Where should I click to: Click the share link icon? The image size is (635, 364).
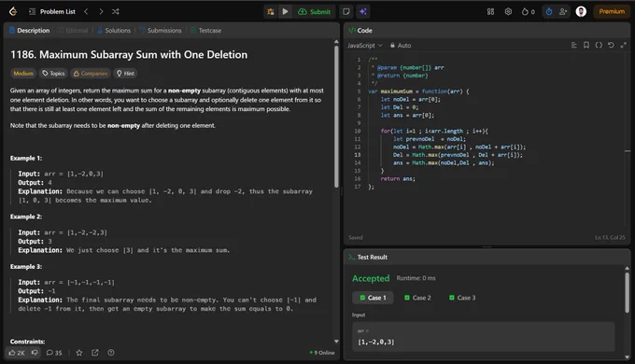point(94,353)
